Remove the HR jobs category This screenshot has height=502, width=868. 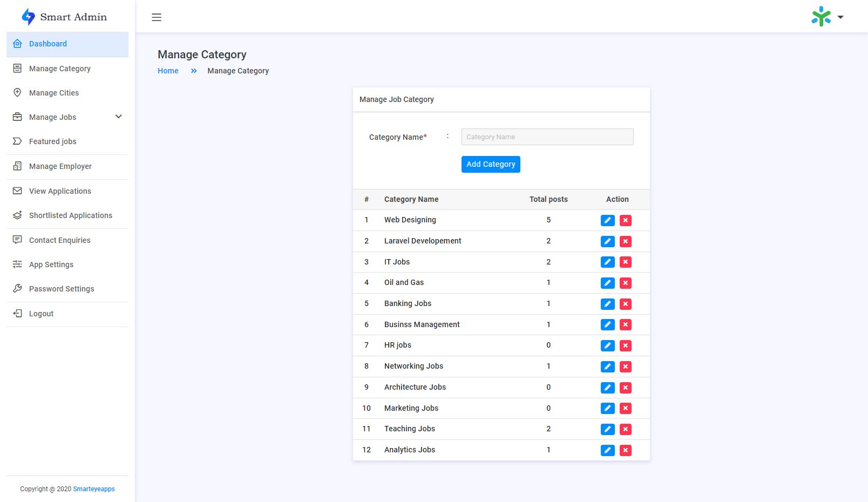pos(625,345)
